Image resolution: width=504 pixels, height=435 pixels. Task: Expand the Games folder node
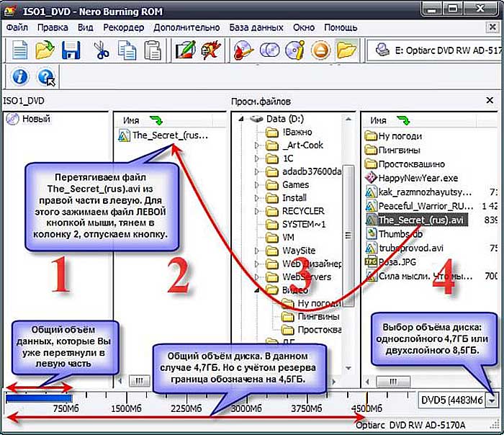click(x=257, y=185)
